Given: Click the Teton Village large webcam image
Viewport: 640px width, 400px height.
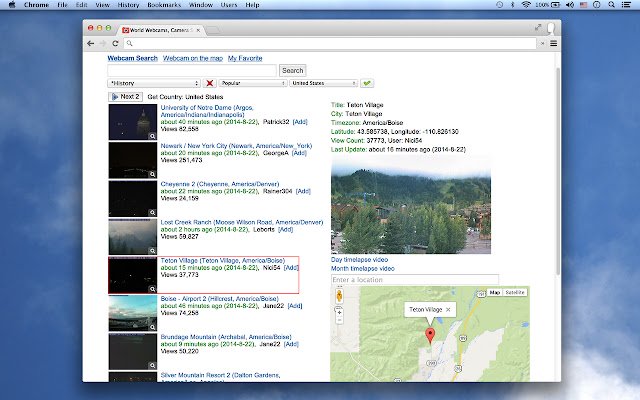Looking at the screenshot, I should (x=411, y=205).
